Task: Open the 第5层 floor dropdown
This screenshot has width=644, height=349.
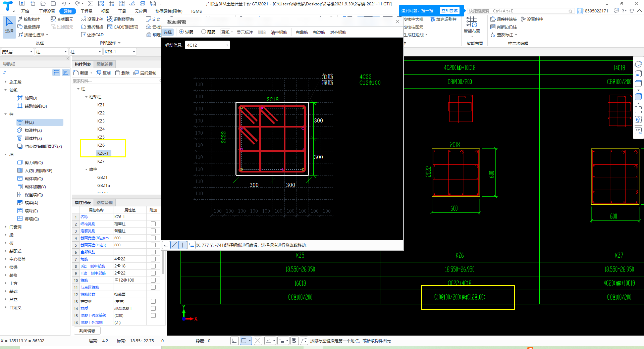Action: (x=17, y=52)
